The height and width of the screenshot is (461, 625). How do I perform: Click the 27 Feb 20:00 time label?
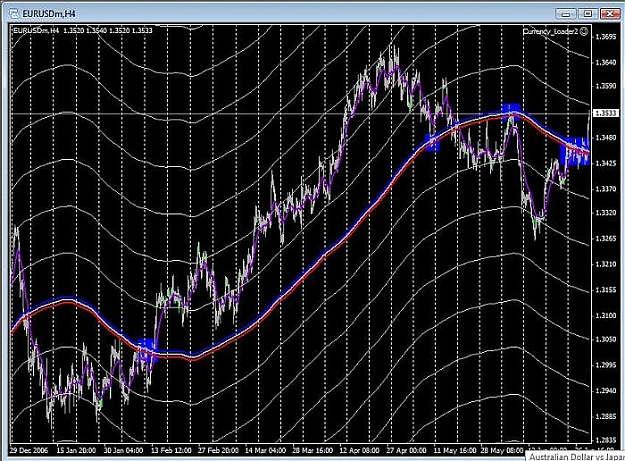[x=218, y=450]
